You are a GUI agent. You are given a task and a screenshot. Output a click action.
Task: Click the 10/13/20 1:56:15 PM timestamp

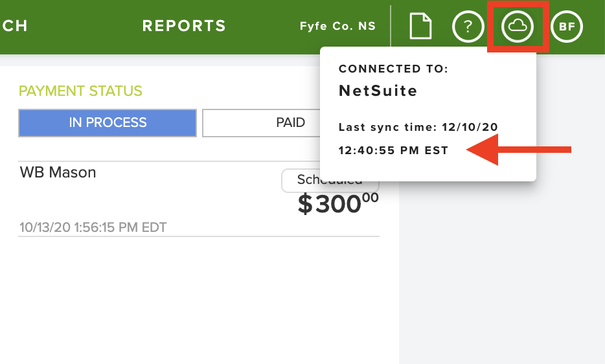pos(93,227)
